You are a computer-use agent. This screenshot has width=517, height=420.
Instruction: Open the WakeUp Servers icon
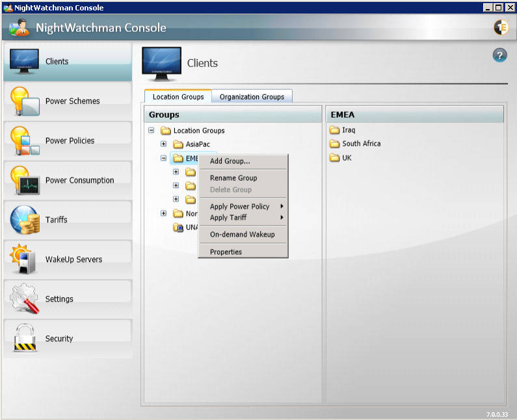(x=25, y=259)
